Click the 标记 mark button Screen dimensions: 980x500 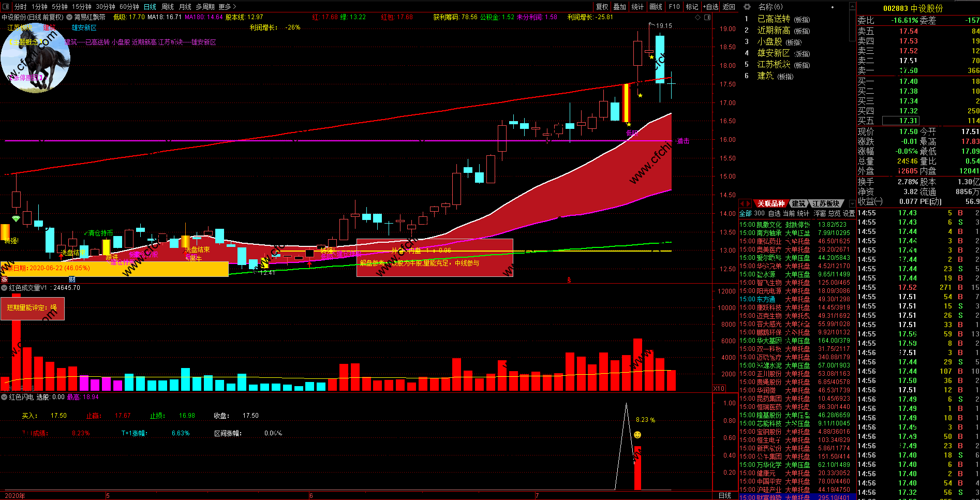[692, 7]
